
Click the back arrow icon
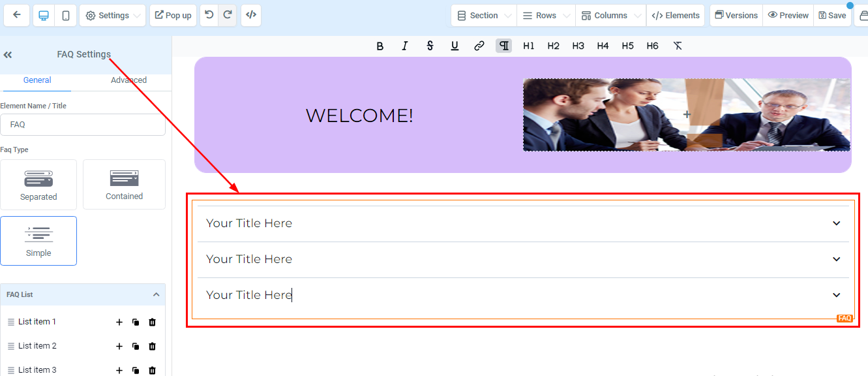click(17, 15)
